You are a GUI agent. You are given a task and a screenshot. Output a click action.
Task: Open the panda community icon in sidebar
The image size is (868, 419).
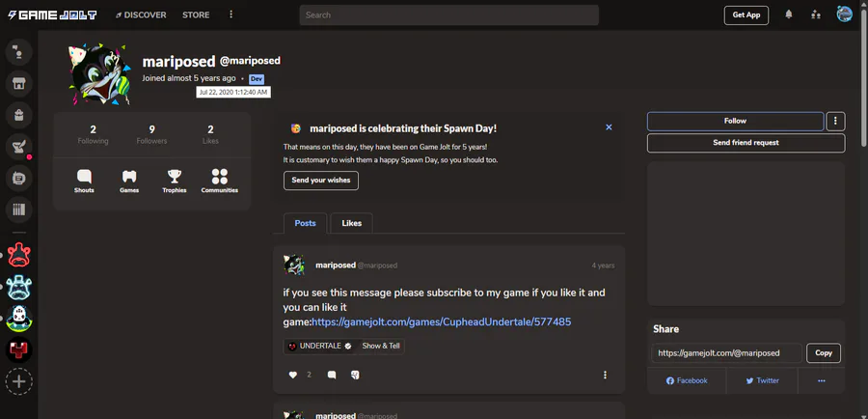(x=19, y=319)
